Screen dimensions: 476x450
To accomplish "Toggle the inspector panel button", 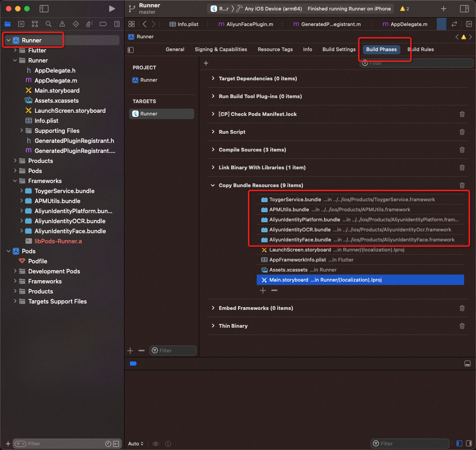I will coord(465,9).
